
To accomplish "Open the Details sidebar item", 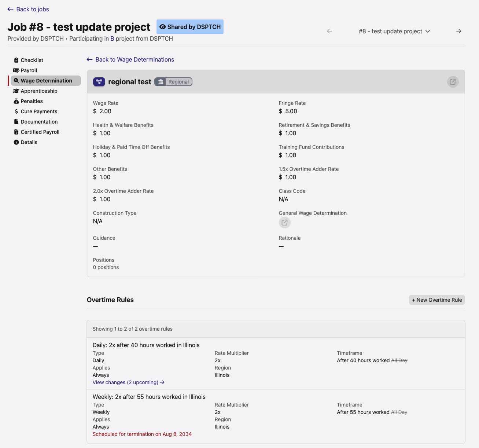I will pos(46,142).
